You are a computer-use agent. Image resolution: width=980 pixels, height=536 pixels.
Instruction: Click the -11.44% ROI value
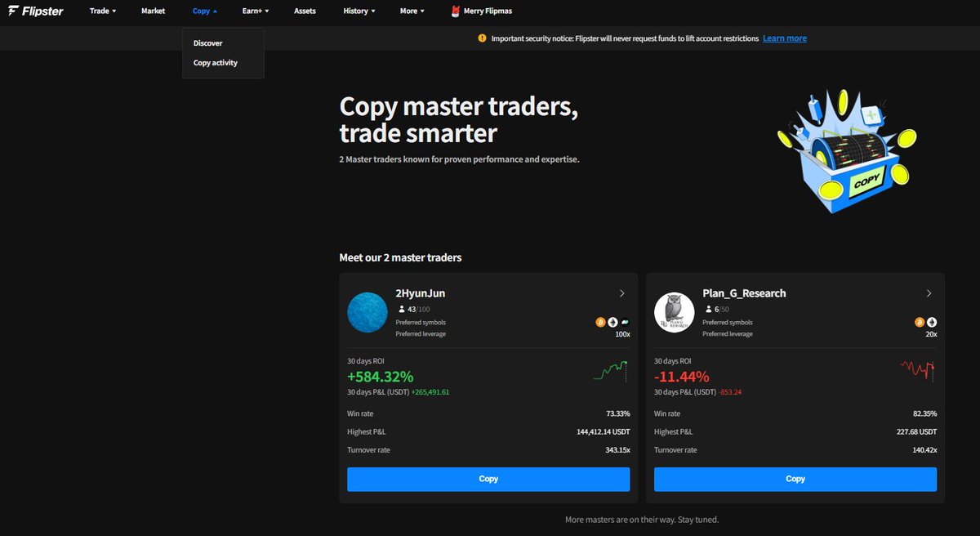tap(682, 377)
